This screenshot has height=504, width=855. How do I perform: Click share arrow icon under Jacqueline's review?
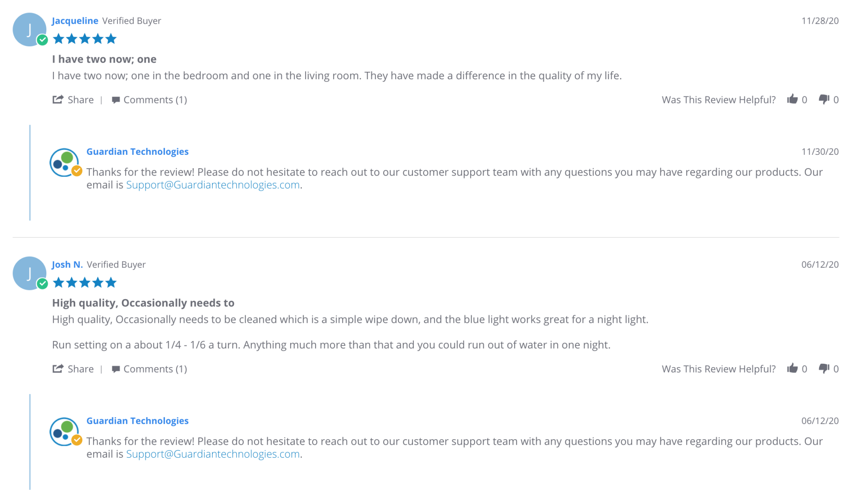tap(58, 99)
